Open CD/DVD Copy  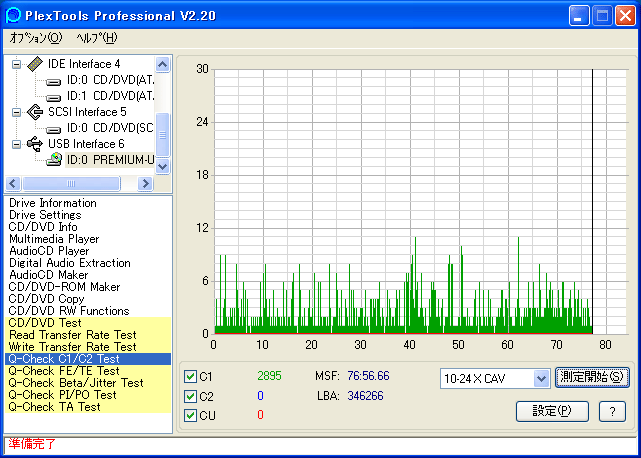point(46,299)
